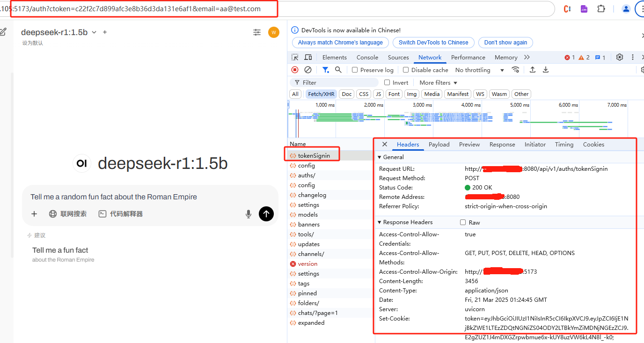Open DevTools settings via the gear icon
The image size is (644, 343).
tap(620, 57)
